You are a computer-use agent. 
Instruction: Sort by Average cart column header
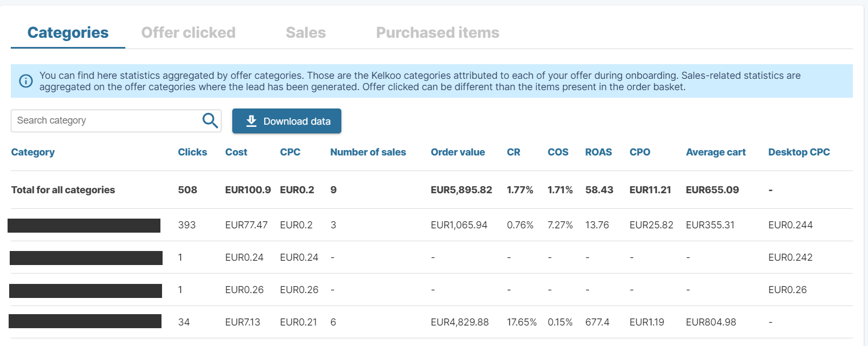click(716, 152)
